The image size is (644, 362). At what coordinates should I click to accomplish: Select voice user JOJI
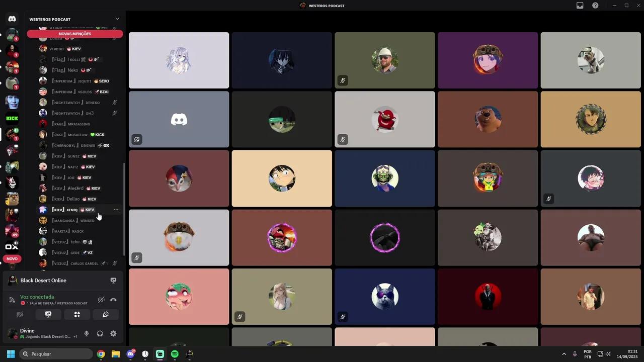[x=80, y=177]
